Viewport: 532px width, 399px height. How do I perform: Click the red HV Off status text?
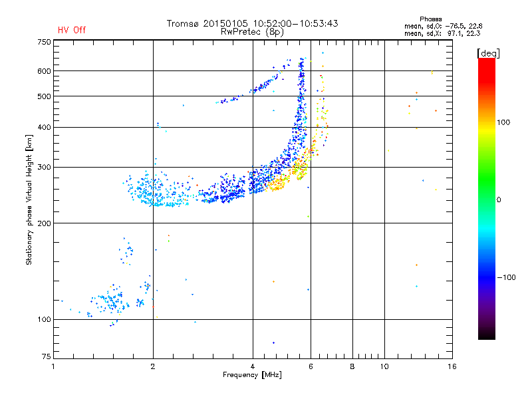[x=72, y=31]
